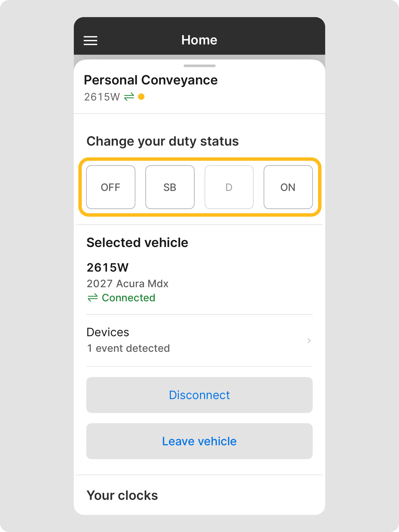Switch duty status to ON
This screenshot has width=399, height=532.
pyautogui.click(x=288, y=187)
